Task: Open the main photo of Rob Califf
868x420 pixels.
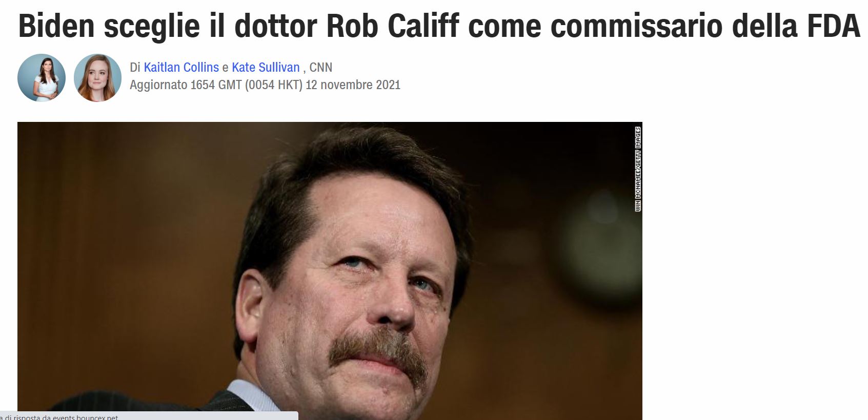Action: click(330, 271)
